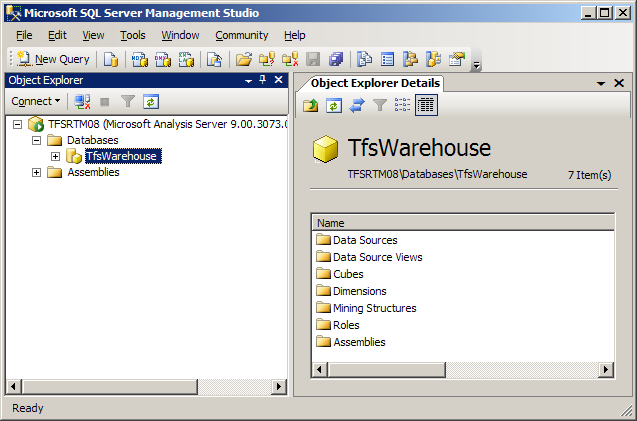The image size is (637, 421).
Task: Click Refresh icon in Object Explorer toolbar
Action: click(151, 102)
